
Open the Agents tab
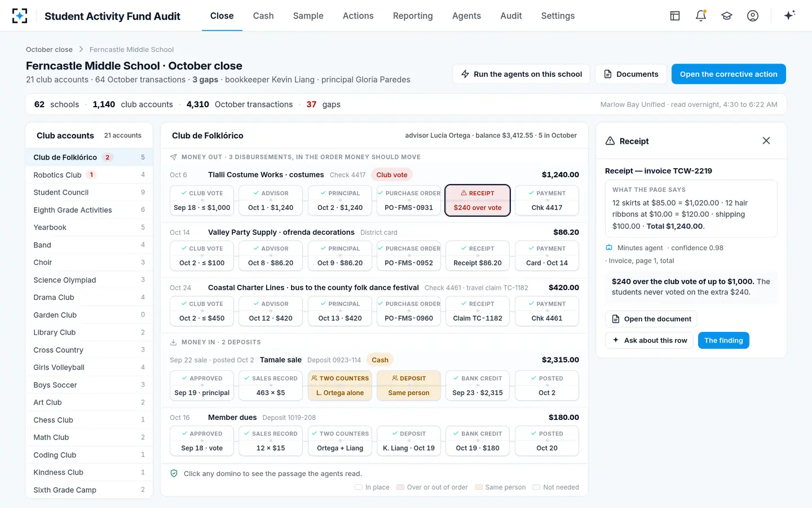pos(466,16)
